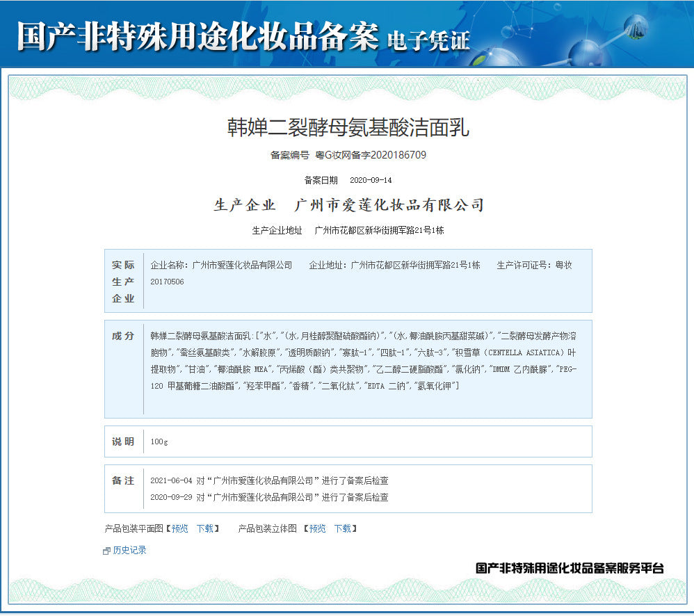
Task: Click the 电子凭证 text in the header
Action: (428, 40)
